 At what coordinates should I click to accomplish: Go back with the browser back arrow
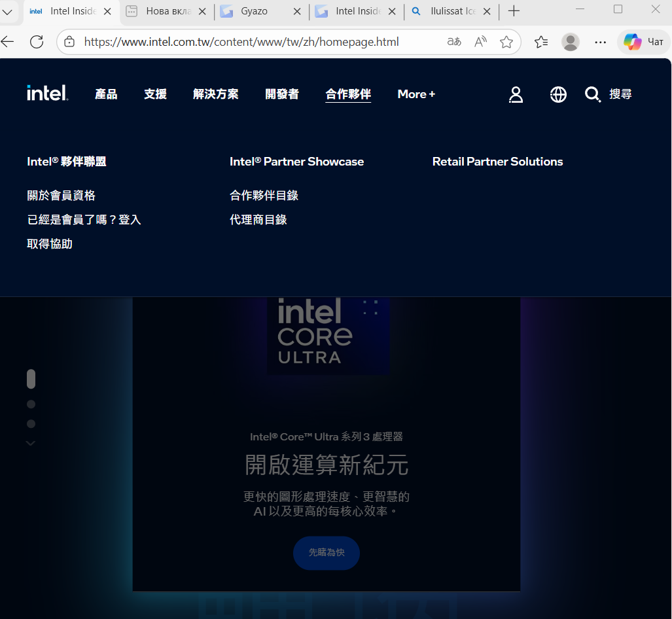tap(8, 42)
